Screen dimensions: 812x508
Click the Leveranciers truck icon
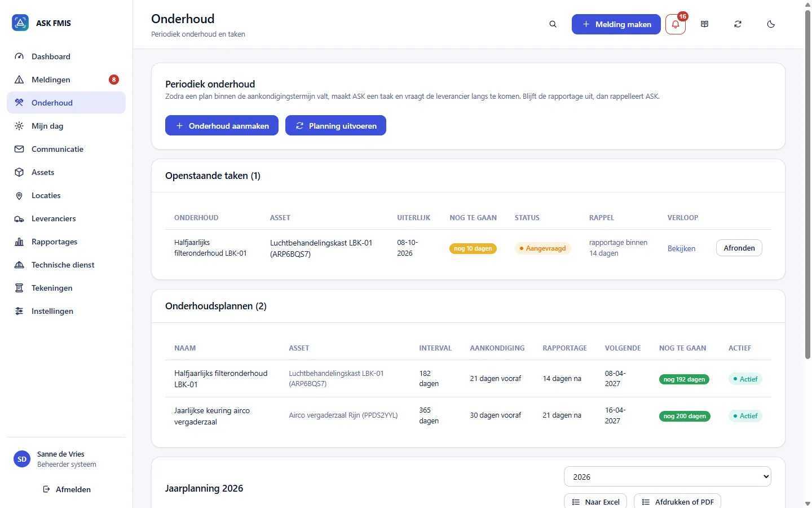coord(19,218)
